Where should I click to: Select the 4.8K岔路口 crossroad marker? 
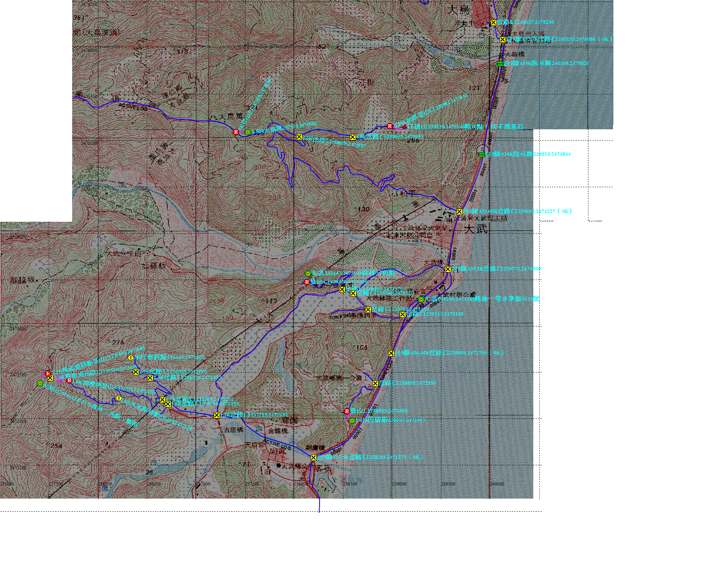tap(353, 137)
